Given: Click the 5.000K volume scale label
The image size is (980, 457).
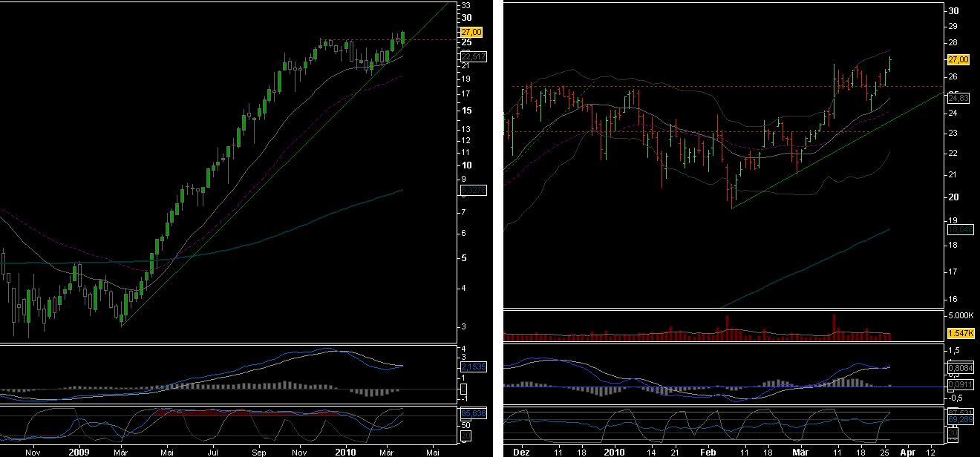Looking at the screenshot, I should [x=961, y=316].
